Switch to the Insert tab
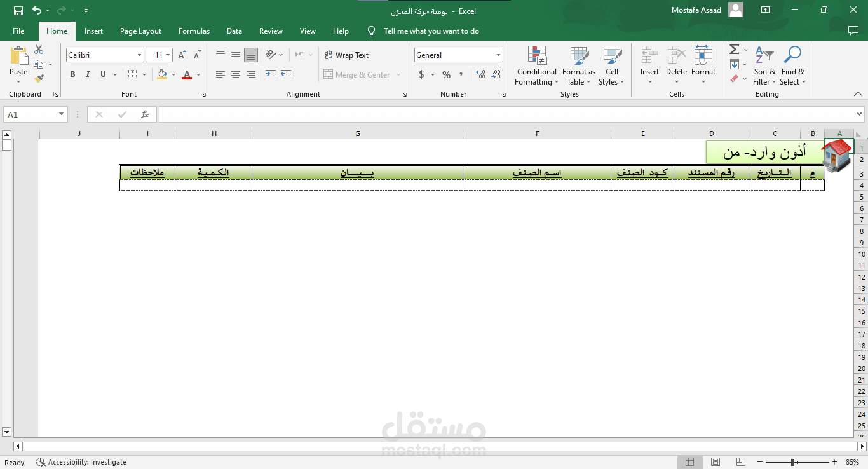 pyautogui.click(x=93, y=31)
